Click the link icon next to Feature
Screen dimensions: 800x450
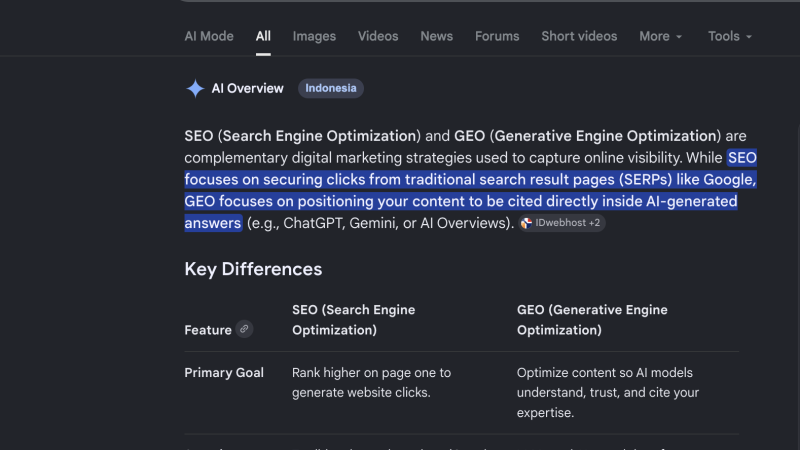[x=244, y=329]
